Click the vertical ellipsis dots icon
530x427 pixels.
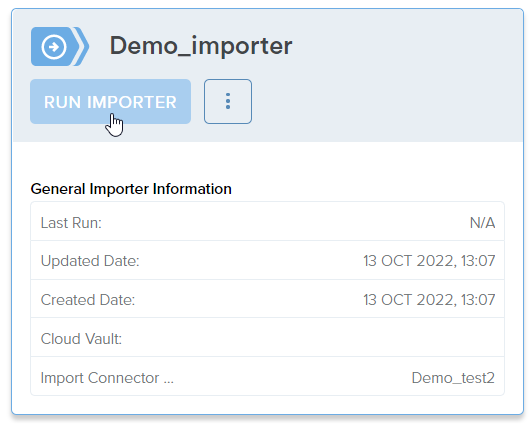[x=228, y=101]
